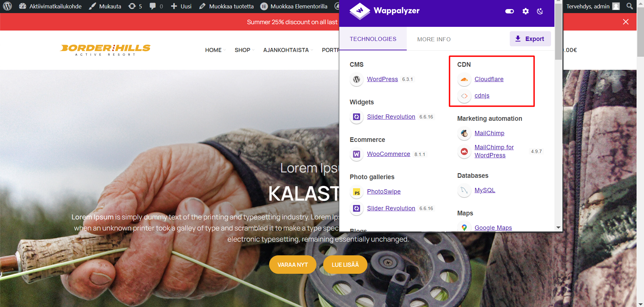Image resolution: width=644 pixels, height=307 pixels.
Task: Open the WordPress logo menu in admin bar
Action: point(7,6)
